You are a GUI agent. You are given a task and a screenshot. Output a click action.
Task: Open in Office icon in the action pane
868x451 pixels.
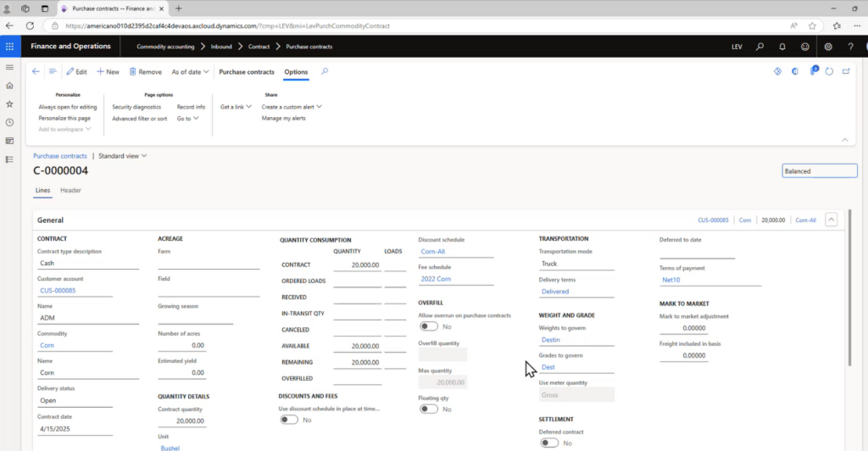click(795, 71)
